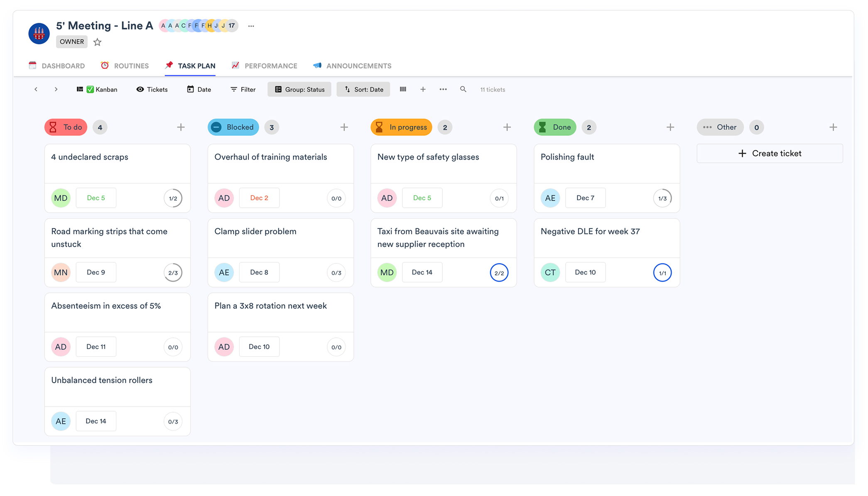Open the Sort: Date dropdown
Viewport: 868px width, 496px height.
pos(363,89)
